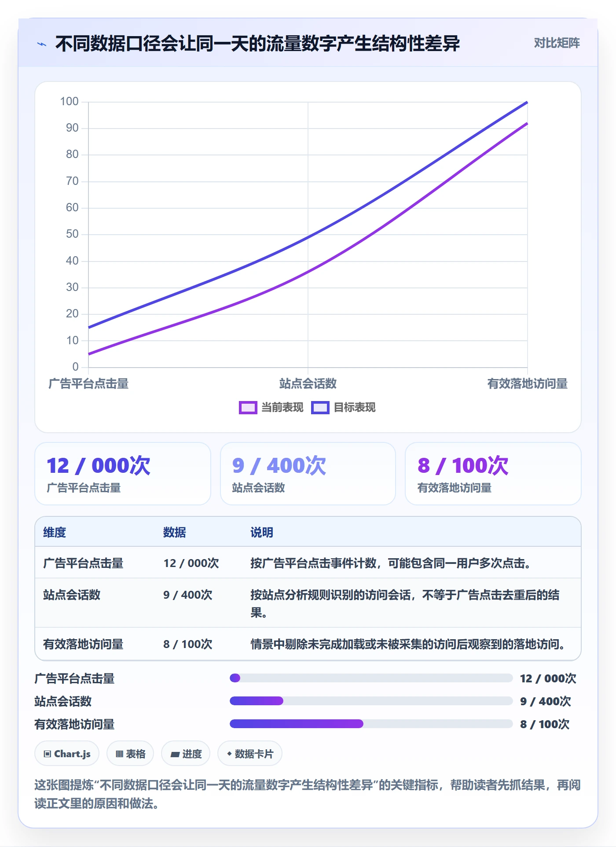Viewport: 616px width, 847px height.
Task: Click the description cell about 访问会话
Action: (x=405, y=604)
